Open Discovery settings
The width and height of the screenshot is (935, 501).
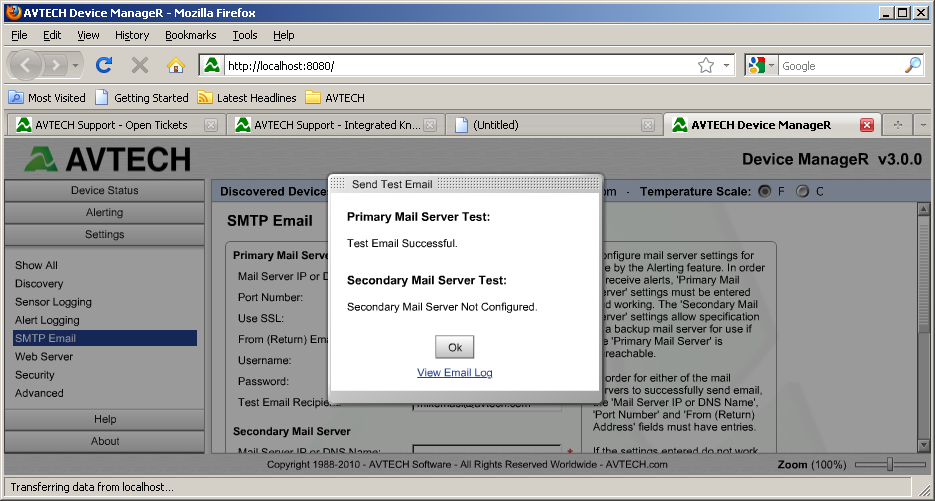click(x=39, y=283)
